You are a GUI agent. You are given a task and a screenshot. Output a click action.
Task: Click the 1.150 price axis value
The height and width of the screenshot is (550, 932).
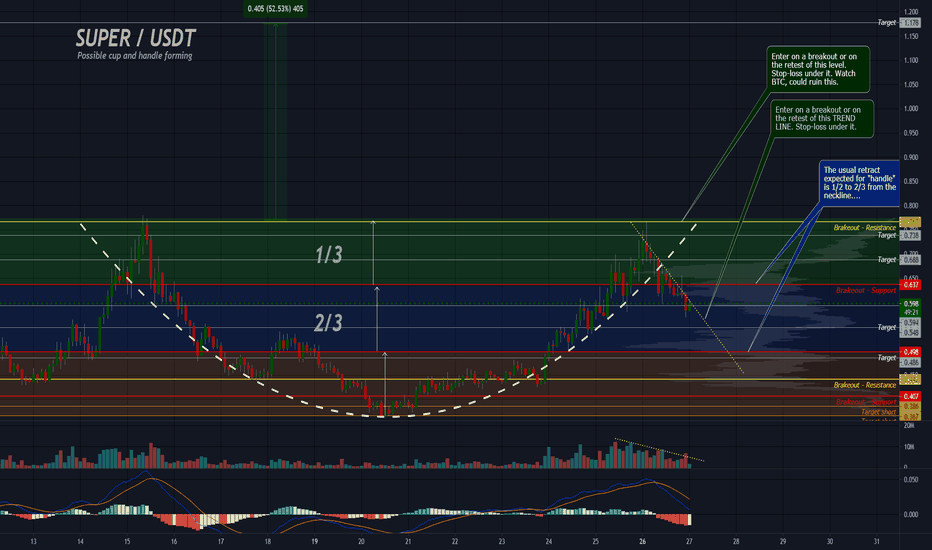pyautogui.click(x=911, y=36)
